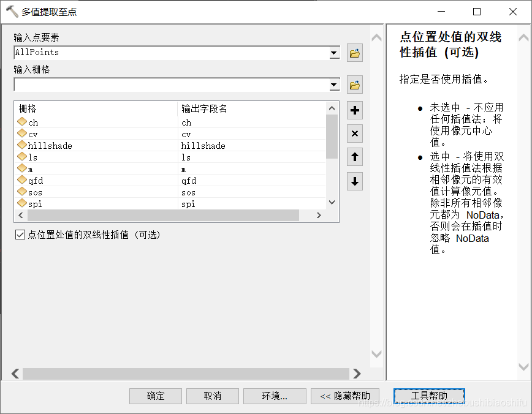Click right arrow of bottom horizontal scrollbar
Image resolution: width=532 pixels, height=414 pixels.
coord(356,374)
